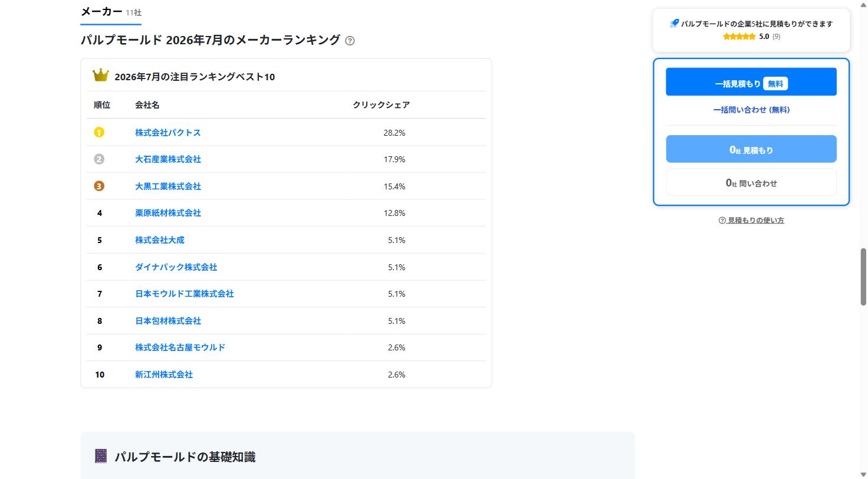Click rank number 10
The width and height of the screenshot is (868, 479).
tap(100, 375)
